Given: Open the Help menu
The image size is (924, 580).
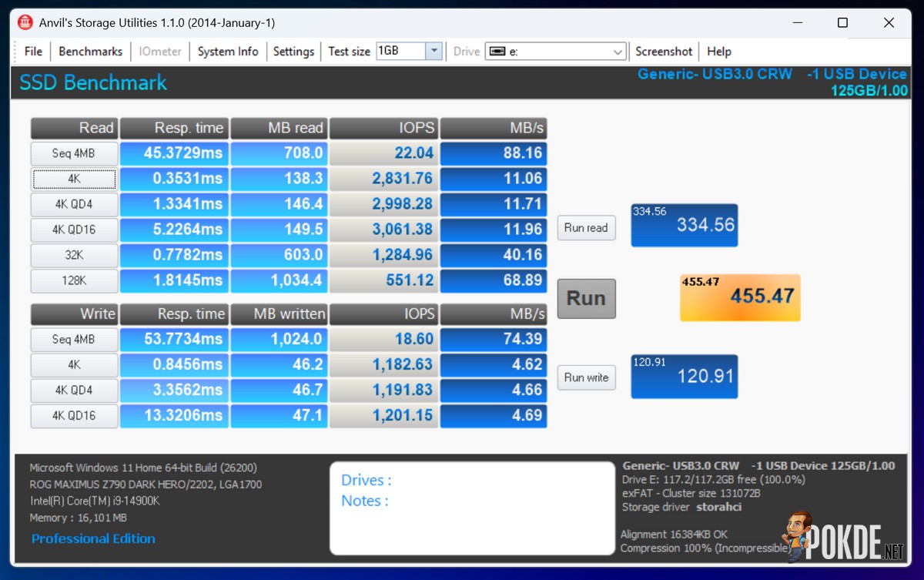Looking at the screenshot, I should coord(718,52).
